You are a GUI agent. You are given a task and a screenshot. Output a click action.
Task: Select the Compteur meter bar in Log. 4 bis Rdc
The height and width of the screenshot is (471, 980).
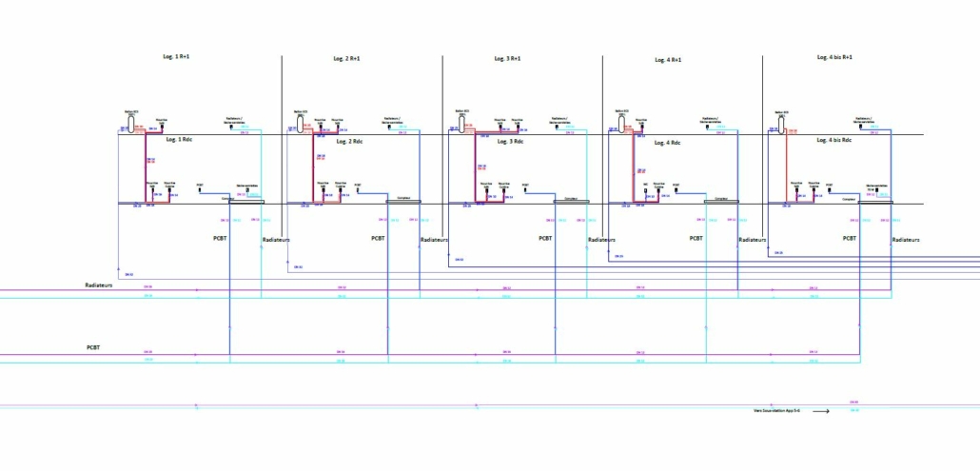pyautogui.click(x=875, y=203)
